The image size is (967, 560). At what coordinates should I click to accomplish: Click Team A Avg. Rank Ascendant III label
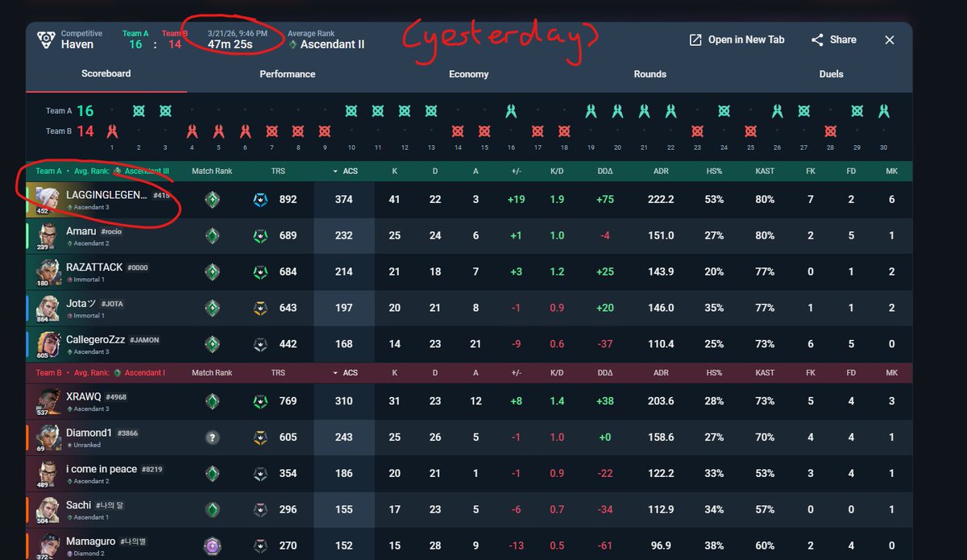(x=102, y=171)
